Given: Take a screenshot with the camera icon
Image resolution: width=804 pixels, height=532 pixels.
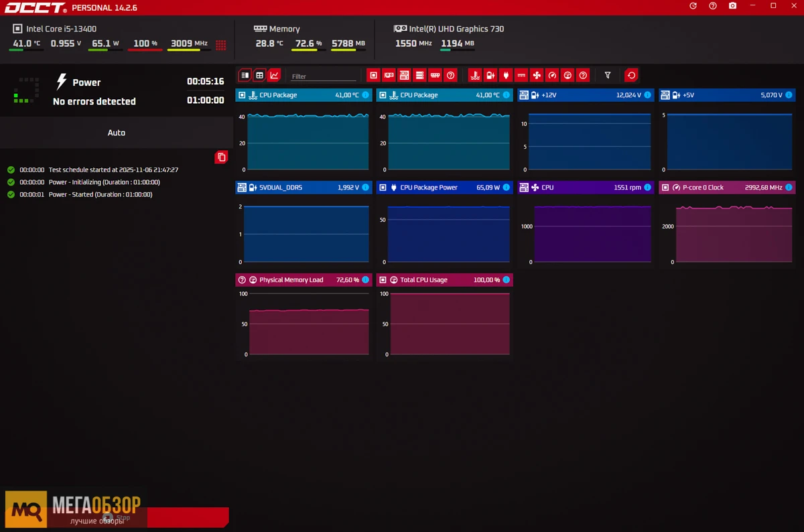Looking at the screenshot, I should pos(732,6).
